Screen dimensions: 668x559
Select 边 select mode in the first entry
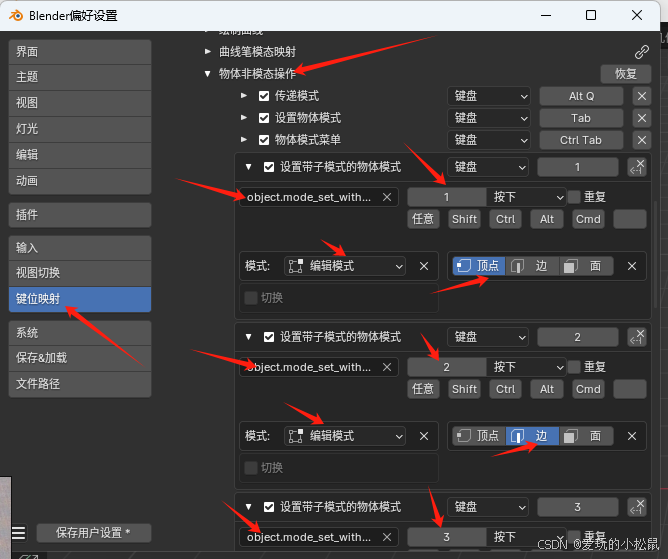pyautogui.click(x=532, y=266)
